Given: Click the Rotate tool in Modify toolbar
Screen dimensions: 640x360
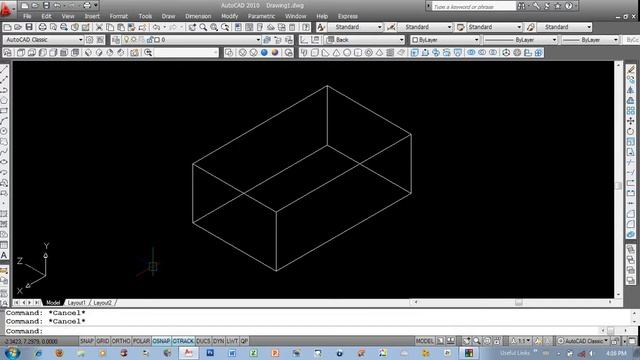Looking at the screenshot, I should (631, 131).
